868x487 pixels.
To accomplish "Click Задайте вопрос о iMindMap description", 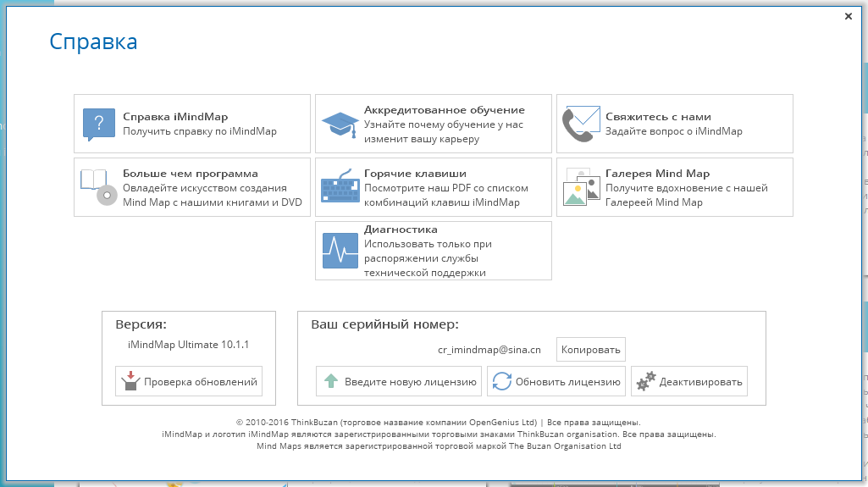I will click(x=674, y=131).
